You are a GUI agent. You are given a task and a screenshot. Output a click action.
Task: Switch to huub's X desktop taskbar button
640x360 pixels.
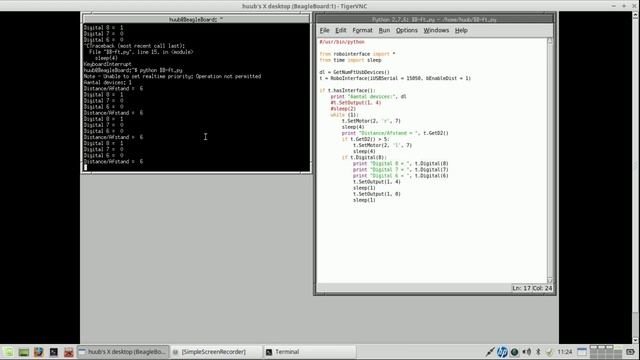pyautogui.click(x=123, y=352)
